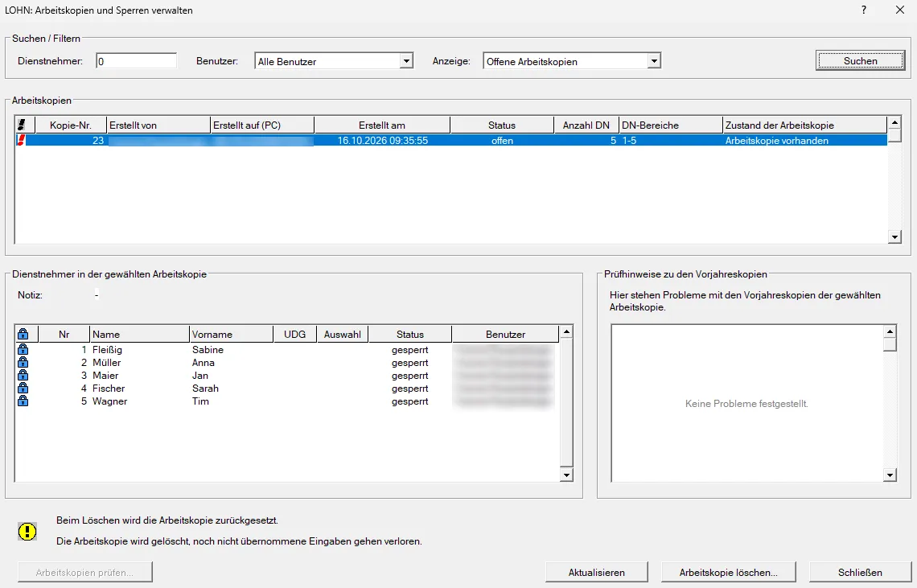Open the help question mark in title bar
This screenshot has height=588, width=917.
click(x=864, y=10)
